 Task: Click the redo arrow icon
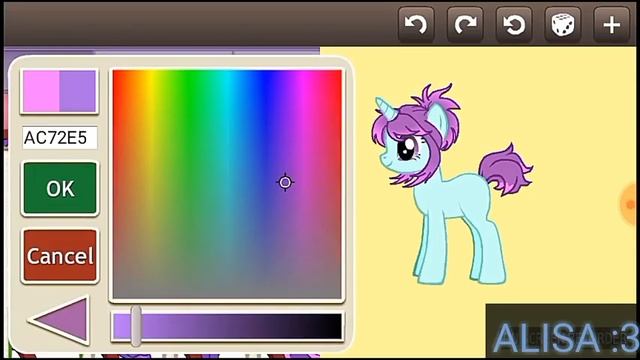pyautogui.click(x=465, y=25)
